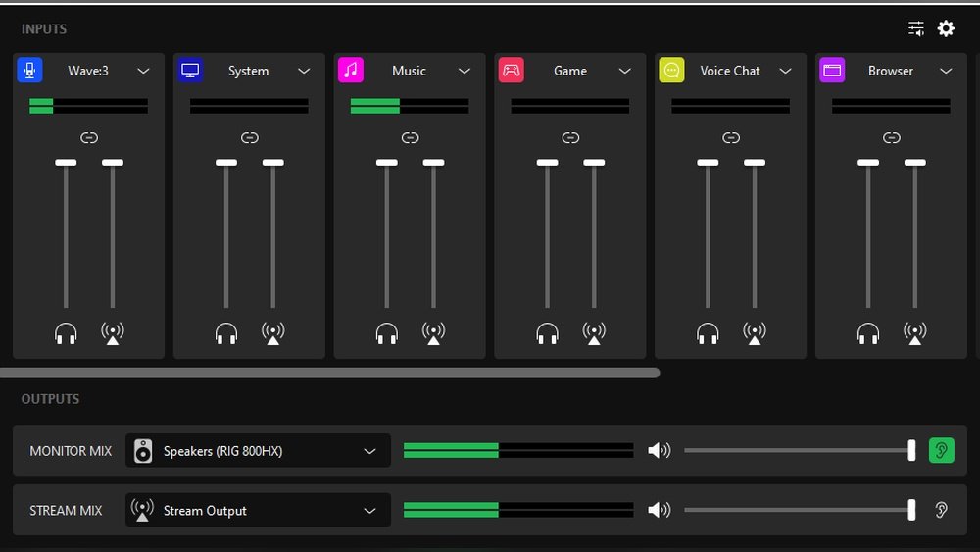Mute System in the headphones monitor mix
The image size is (980, 552).
[226, 333]
